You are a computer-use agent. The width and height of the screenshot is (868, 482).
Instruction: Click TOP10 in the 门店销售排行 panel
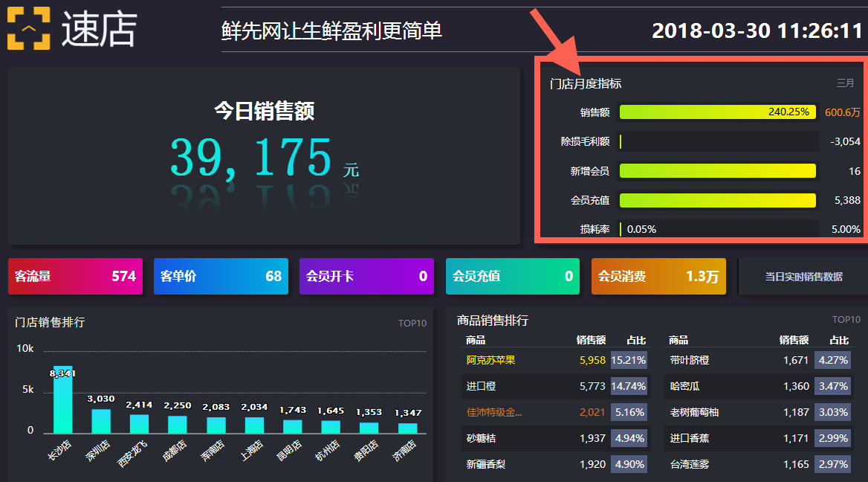412,324
